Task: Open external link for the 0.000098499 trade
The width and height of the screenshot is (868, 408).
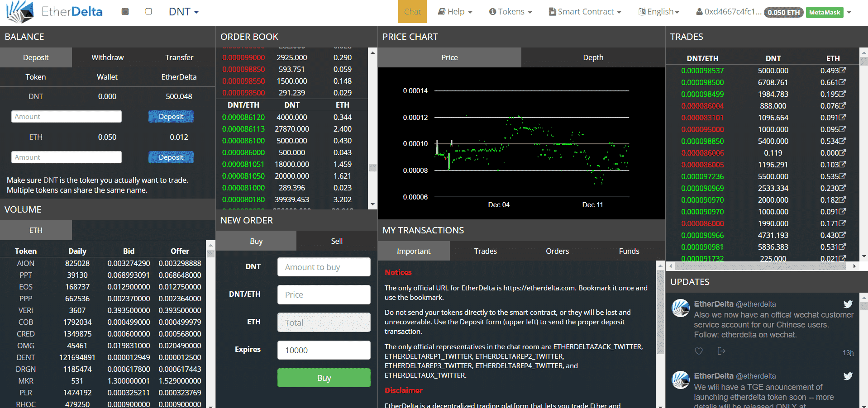Action: [x=843, y=94]
